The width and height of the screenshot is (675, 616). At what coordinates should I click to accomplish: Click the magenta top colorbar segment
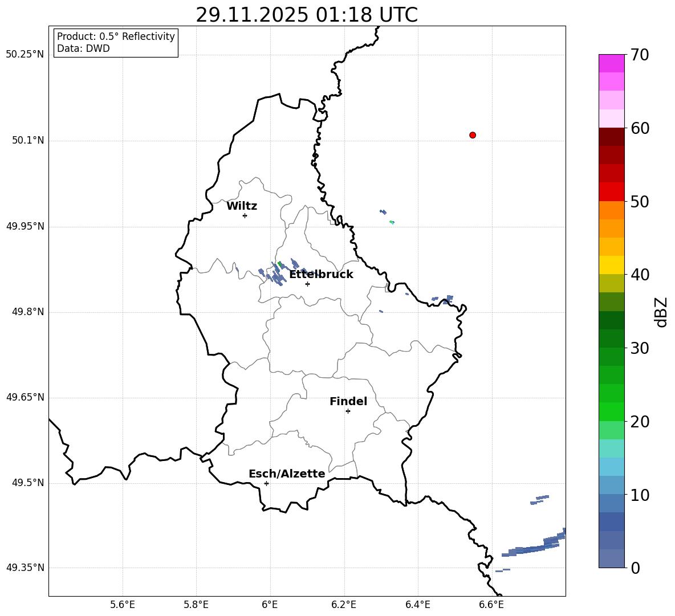tap(612, 63)
